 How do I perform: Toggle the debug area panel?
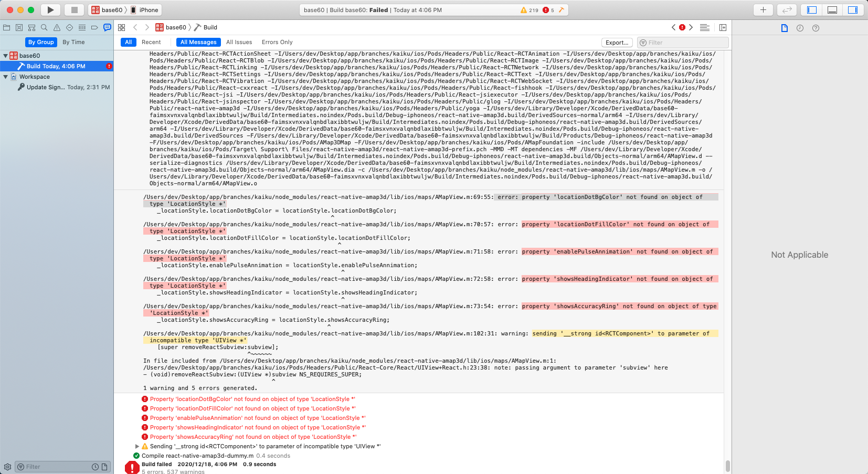click(832, 10)
